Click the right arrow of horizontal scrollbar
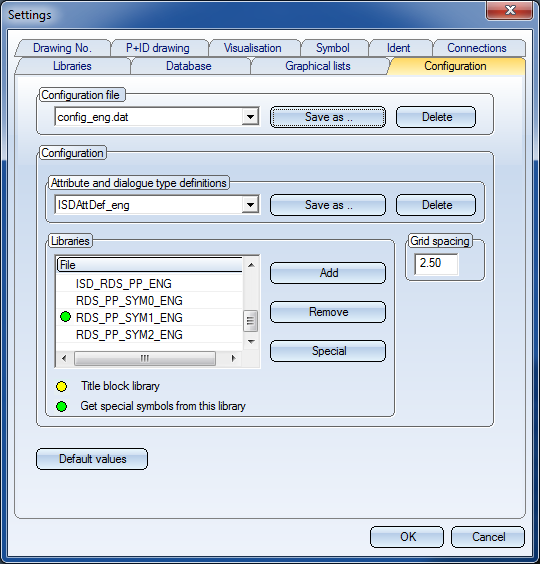The width and height of the screenshot is (540, 564). [234, 358]
